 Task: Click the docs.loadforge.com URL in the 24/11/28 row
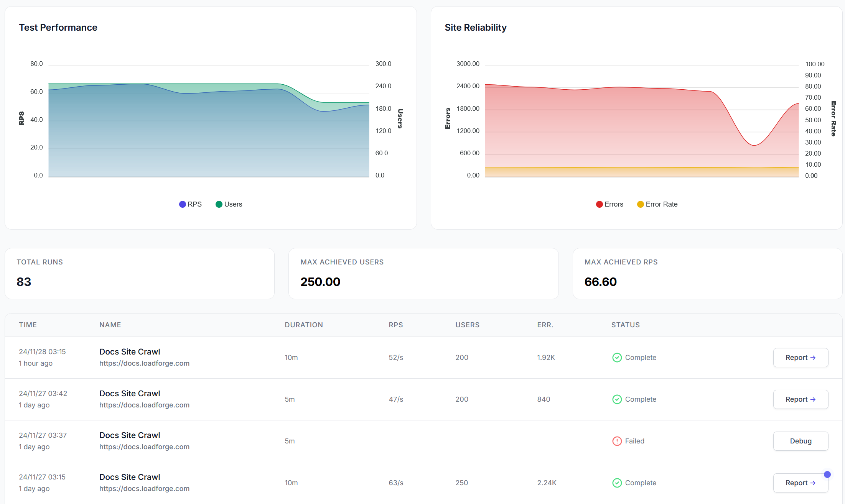point(144,363)
